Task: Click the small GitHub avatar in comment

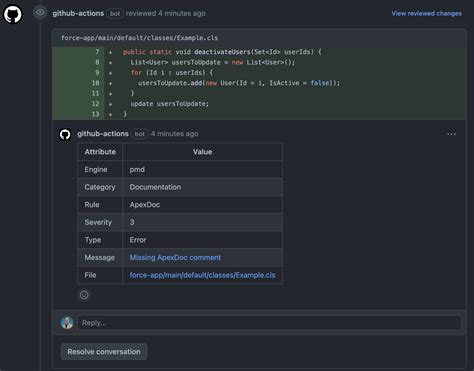Action: (x=65, y=134)
